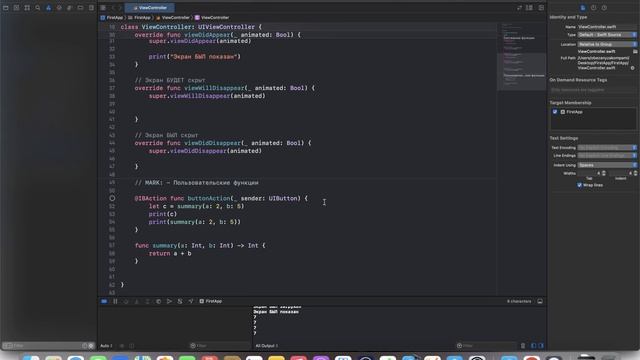The height and width of the screenshot is (360, 640).
Task: Show the Quick Help inspector
Action: [x=604, y=8]
